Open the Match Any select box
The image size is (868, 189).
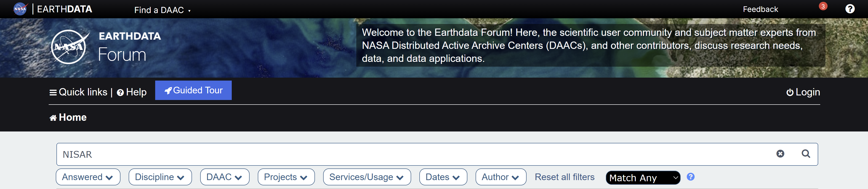pos(643,178)
